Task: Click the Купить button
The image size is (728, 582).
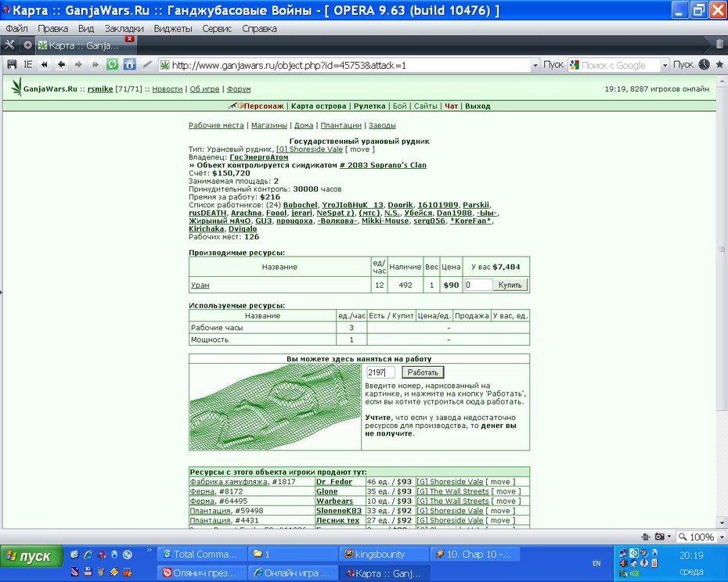Action: pos(510,285)
